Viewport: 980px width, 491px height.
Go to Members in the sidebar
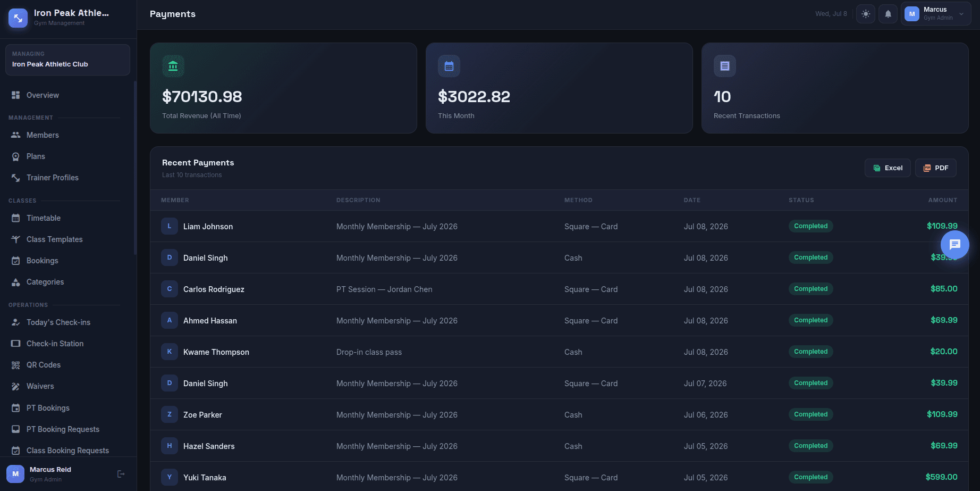pos(67,135)
